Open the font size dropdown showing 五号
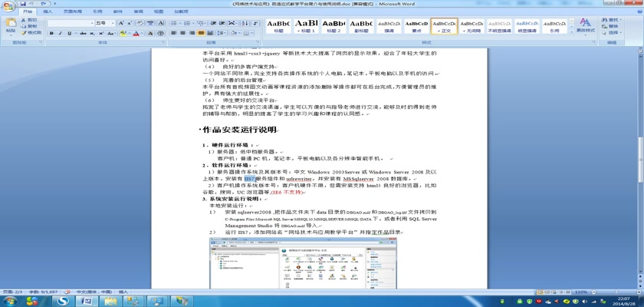This screenshot has width=644, height=307. 112,24
